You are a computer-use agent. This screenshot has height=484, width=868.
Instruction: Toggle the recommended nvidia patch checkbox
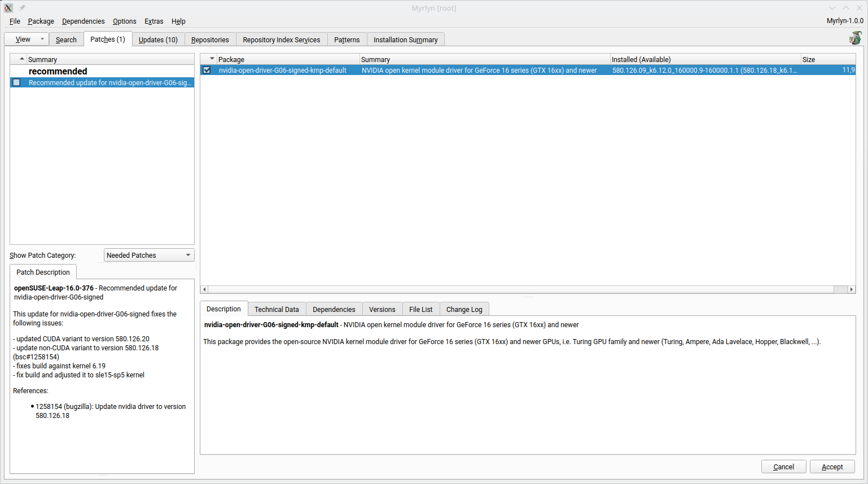pyautogui.click(x=17, y=82)
